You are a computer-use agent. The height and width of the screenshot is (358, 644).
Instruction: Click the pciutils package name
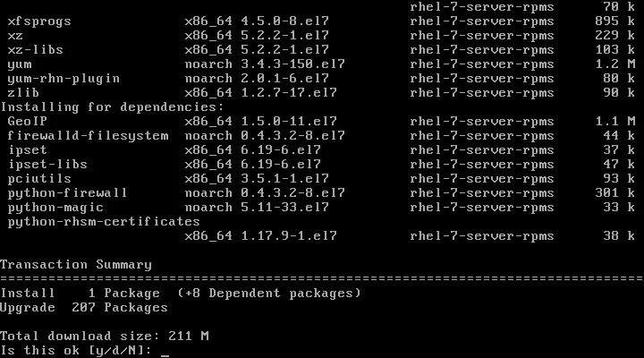pos(39,178)
